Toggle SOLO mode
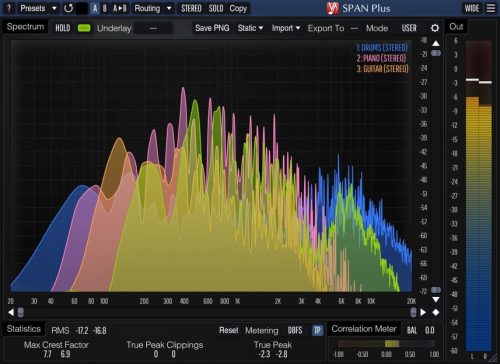Viewport: 500px width, 364px height. [x=216, y=8]
